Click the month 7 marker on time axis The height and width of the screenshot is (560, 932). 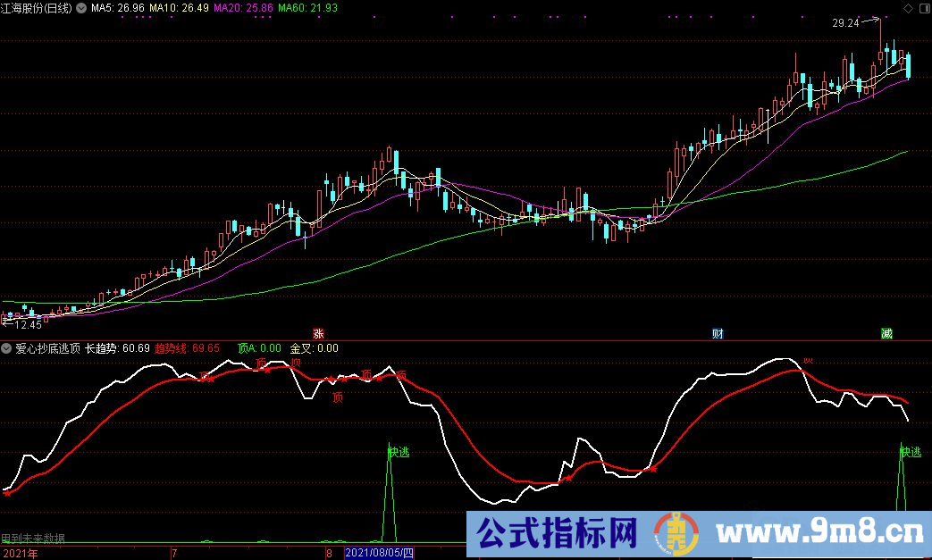174,554
